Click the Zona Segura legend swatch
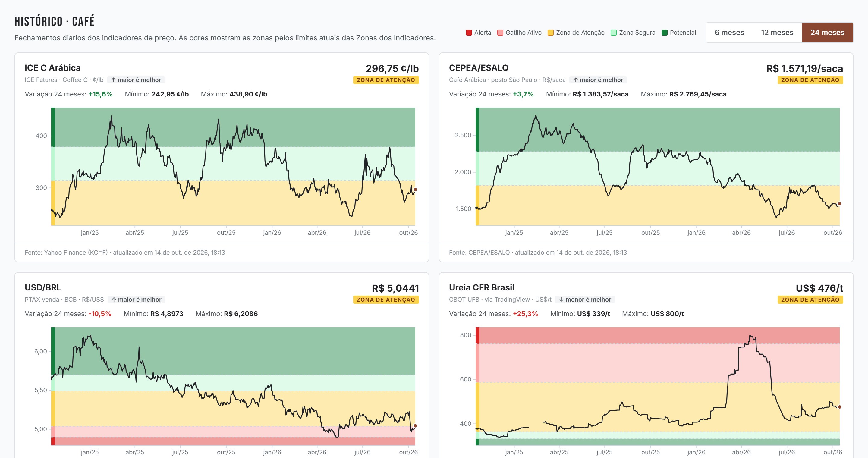This screenshot has height=458, width=868. [614, 33]
